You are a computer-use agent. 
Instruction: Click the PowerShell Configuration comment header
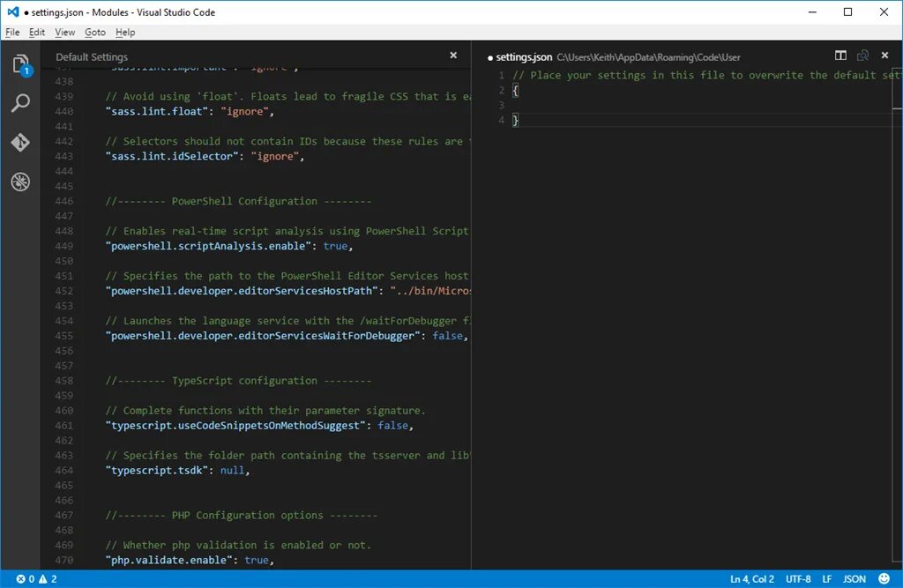(238, 201)
